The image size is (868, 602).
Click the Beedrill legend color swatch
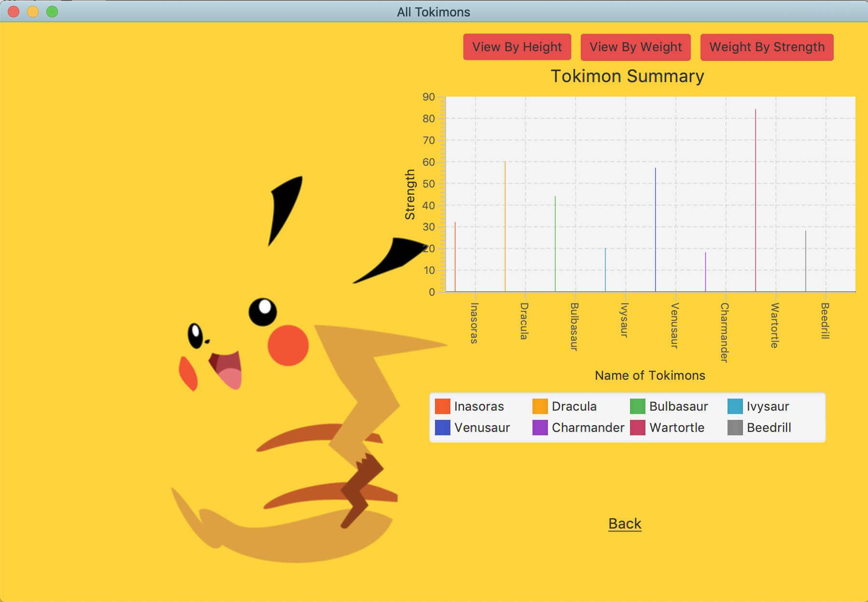pos(735,428)
